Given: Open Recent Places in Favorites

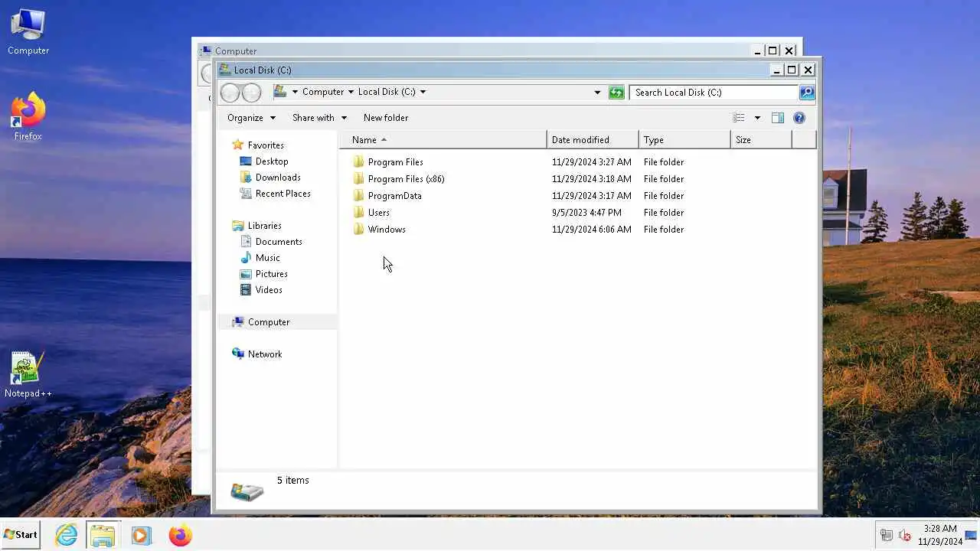Looking at the screenshot, I should [x=283, y=194].
